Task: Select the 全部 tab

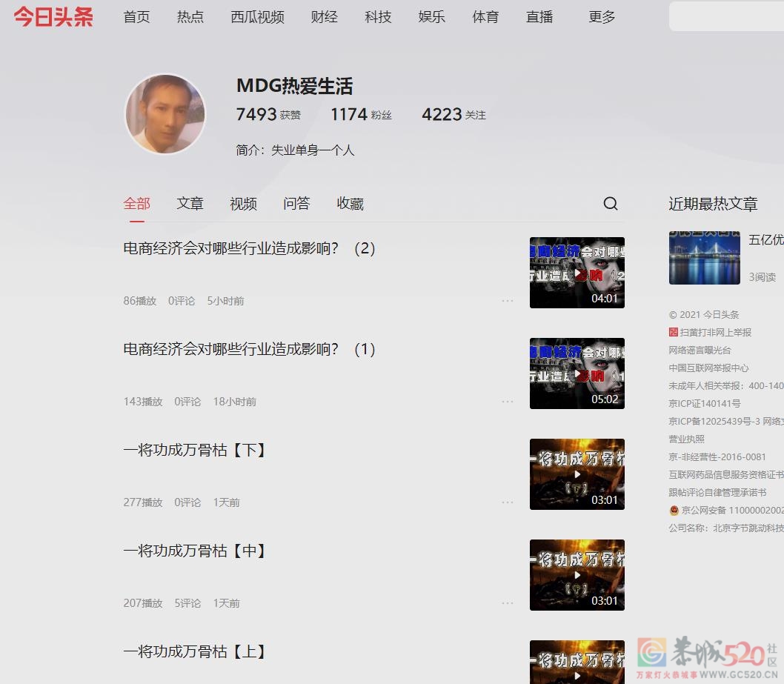Action: [x=136, y=204]
